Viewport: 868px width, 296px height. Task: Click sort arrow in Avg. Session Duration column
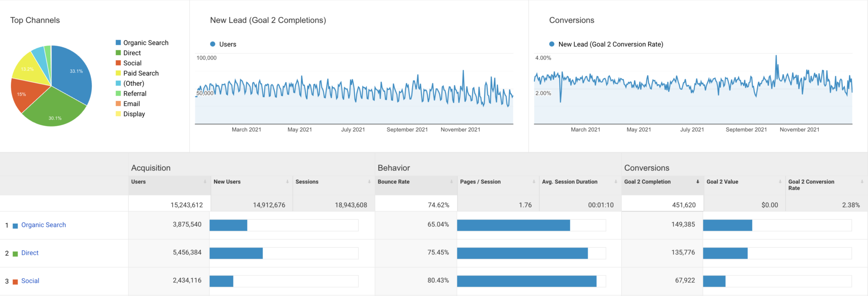(616, 182)
